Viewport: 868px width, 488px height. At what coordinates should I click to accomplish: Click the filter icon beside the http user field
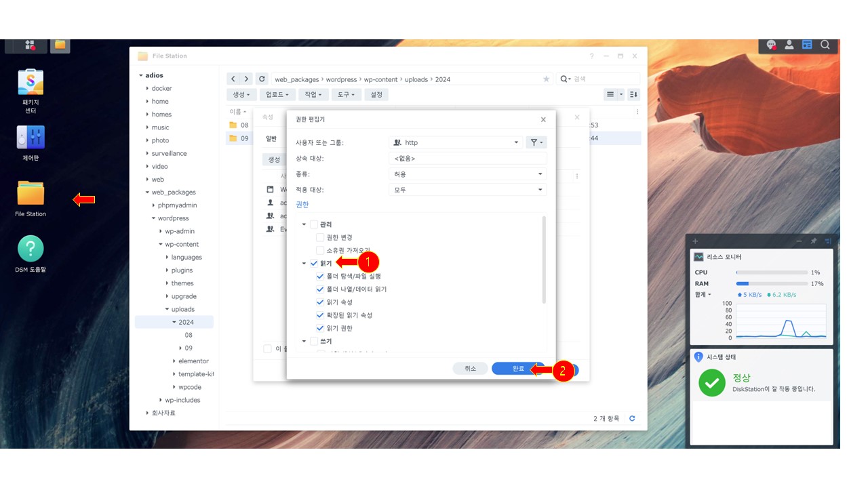pyautogui.click(x=536, y=142)
